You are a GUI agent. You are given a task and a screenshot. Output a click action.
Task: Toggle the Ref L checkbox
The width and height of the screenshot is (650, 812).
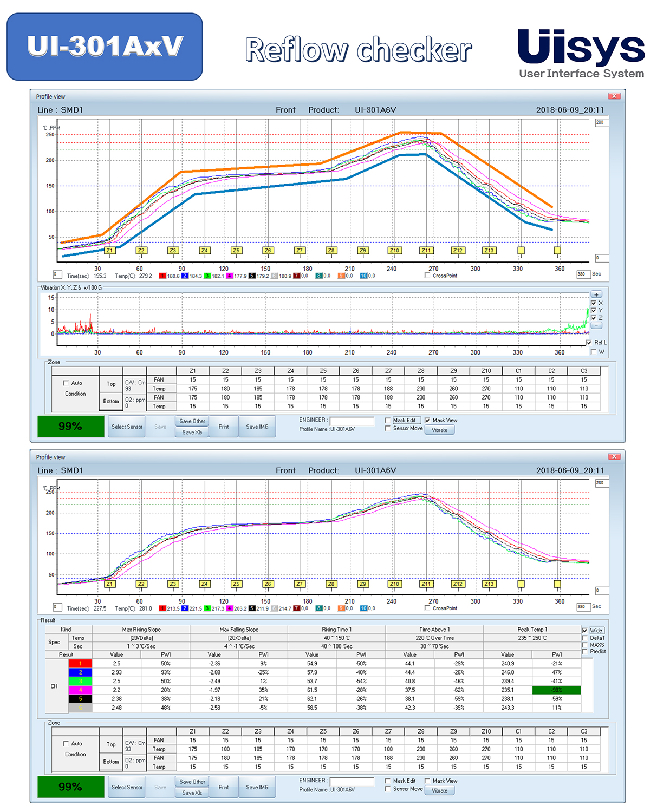pos(589,343)
